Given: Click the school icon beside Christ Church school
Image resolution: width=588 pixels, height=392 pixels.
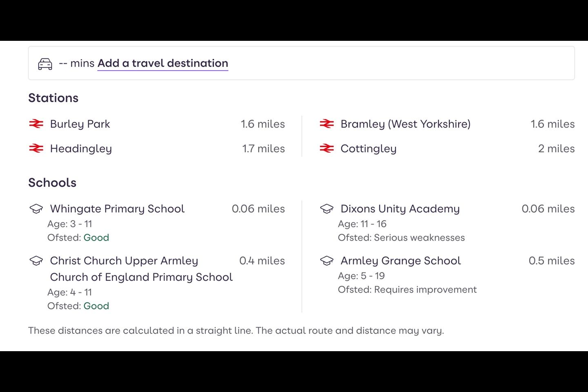Looking at the screenshot, I should [x=36, y=261].
